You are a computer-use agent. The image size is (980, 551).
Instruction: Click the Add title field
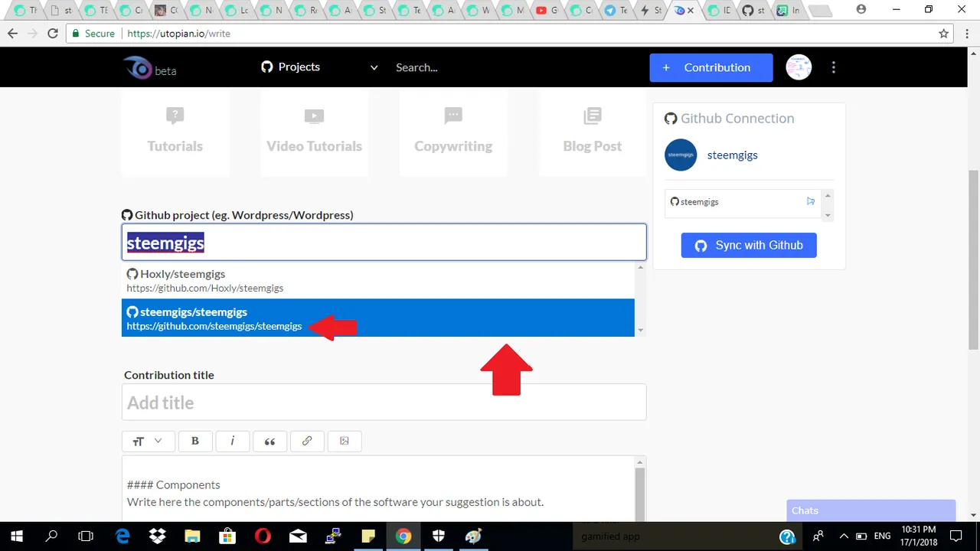click(x=384, y=402)
